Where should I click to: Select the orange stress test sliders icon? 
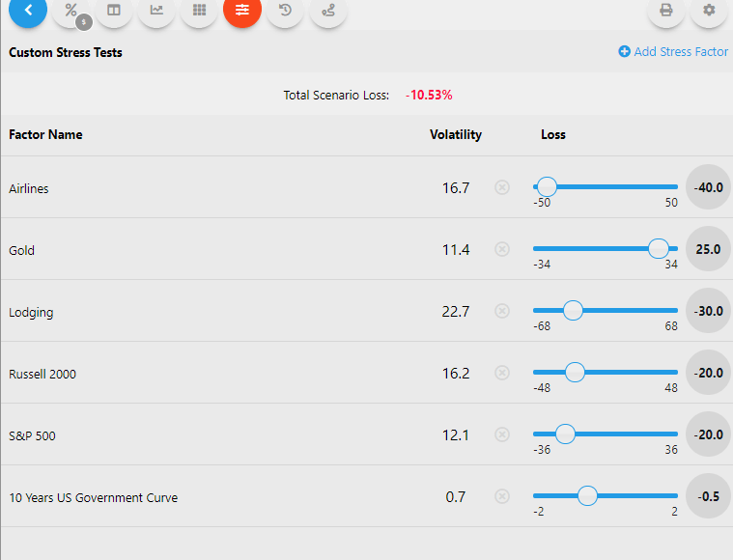(241, 11)
